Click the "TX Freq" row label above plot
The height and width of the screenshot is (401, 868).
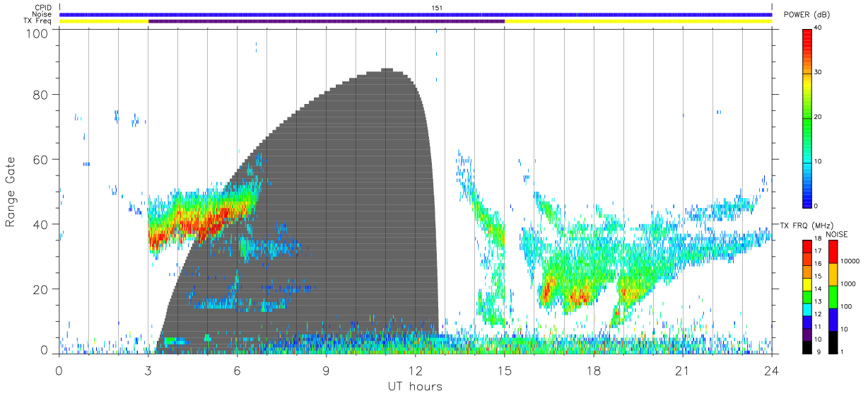pos(39,21)
